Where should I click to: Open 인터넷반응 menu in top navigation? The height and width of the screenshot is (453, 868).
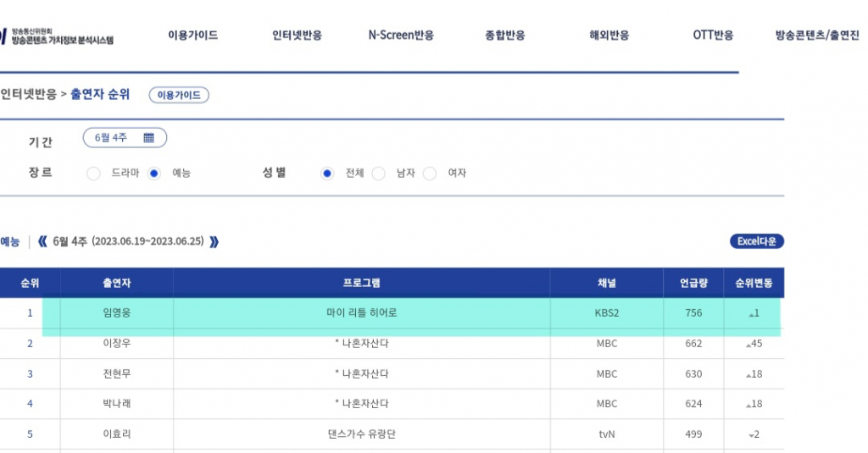tap(297, 36)
